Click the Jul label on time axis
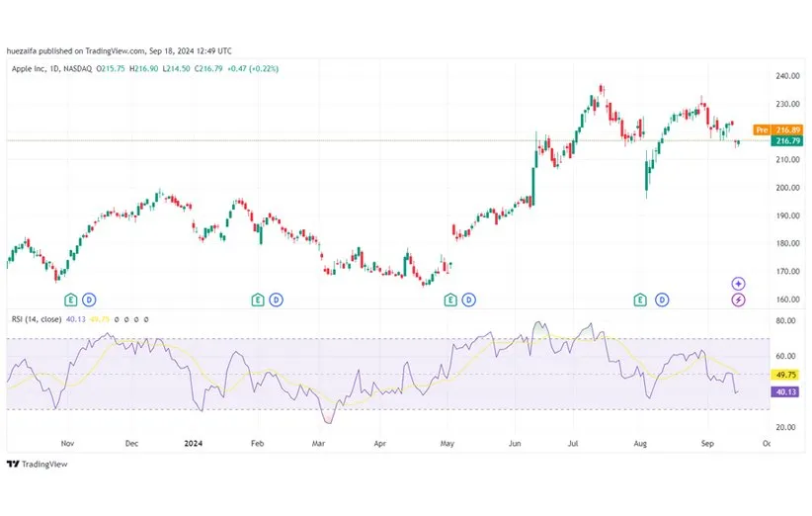The height and width of the screenshot is (516, 812). (x=575, y=445)
